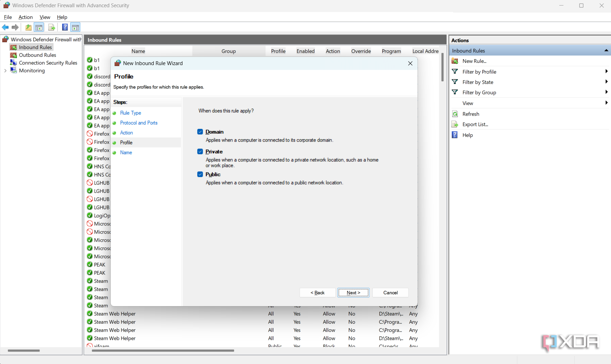The image size is (611, 364).
Task: Click the rules list horizontal scrollbar
Action: coord(163,351)
